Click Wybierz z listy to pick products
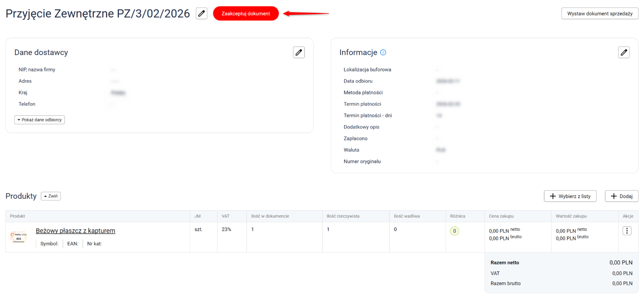The width and height of the screenshot is (644, 299). coord(570,196)
